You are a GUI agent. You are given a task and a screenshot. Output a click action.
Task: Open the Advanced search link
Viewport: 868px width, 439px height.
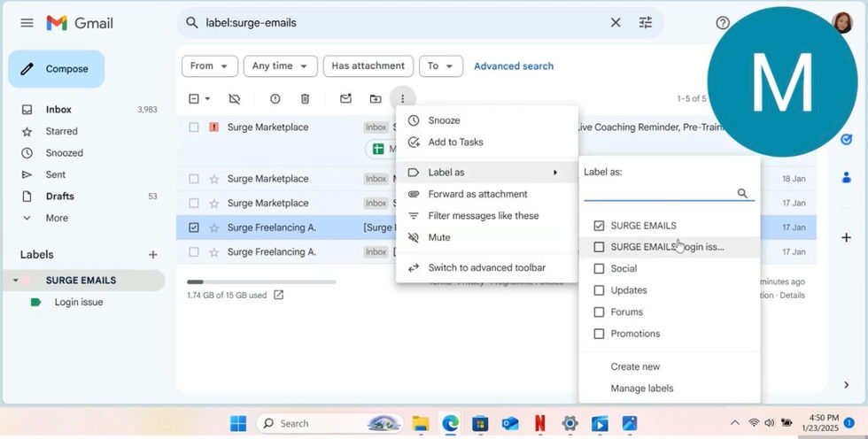click(514, 66)
